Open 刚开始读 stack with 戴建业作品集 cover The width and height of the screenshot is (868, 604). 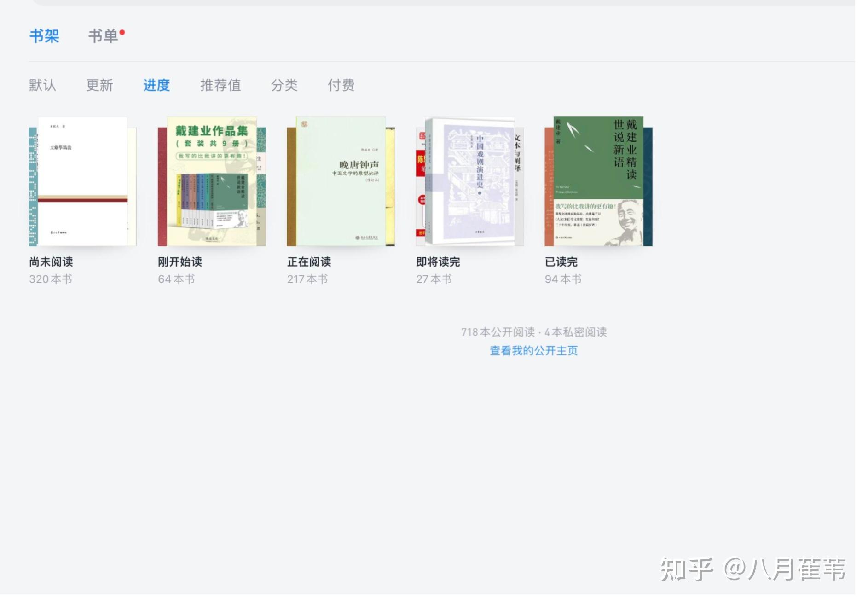click(212, 181)
